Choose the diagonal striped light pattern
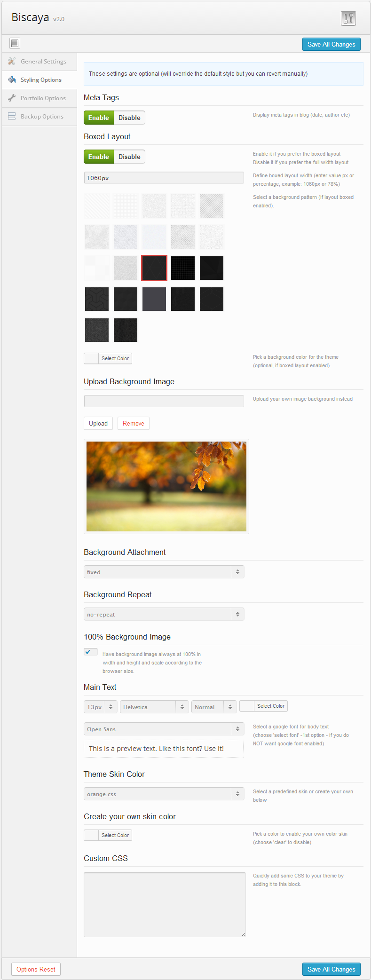This screenshot has height=980, width=371. pyautogui.click(x=212, y=206)
